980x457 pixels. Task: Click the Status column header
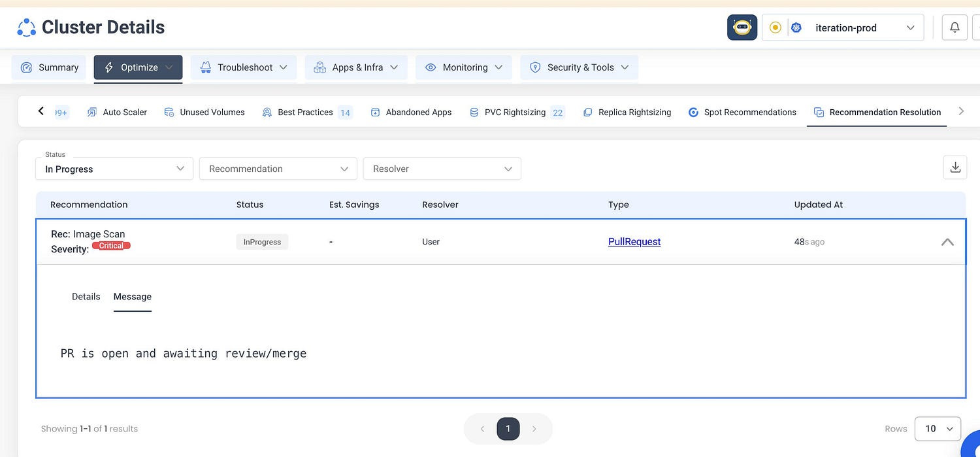(x=250, y=205)
